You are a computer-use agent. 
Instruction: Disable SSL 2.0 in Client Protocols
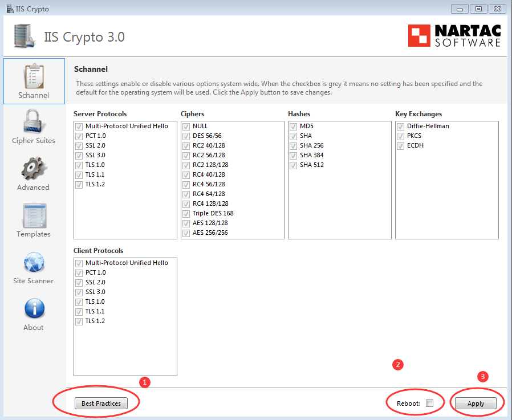79,282
